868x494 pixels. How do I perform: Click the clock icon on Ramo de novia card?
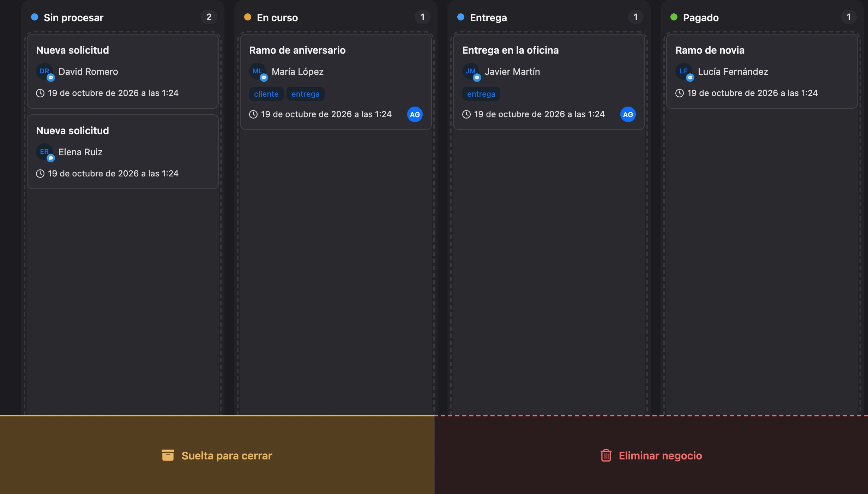pos(680,93)
